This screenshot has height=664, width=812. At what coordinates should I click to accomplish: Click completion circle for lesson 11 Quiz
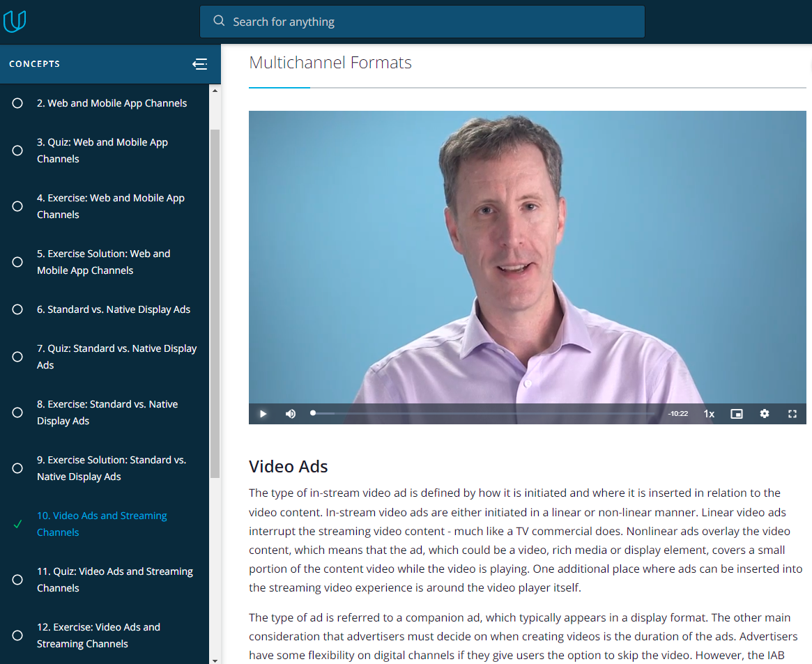coord(17,580)
